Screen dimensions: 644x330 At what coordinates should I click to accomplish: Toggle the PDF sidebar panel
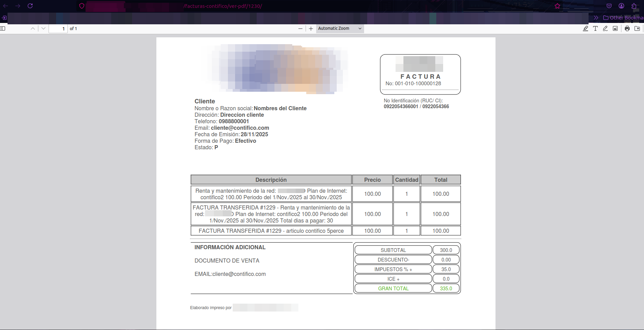pyautogui.click(x=3, y=29)
